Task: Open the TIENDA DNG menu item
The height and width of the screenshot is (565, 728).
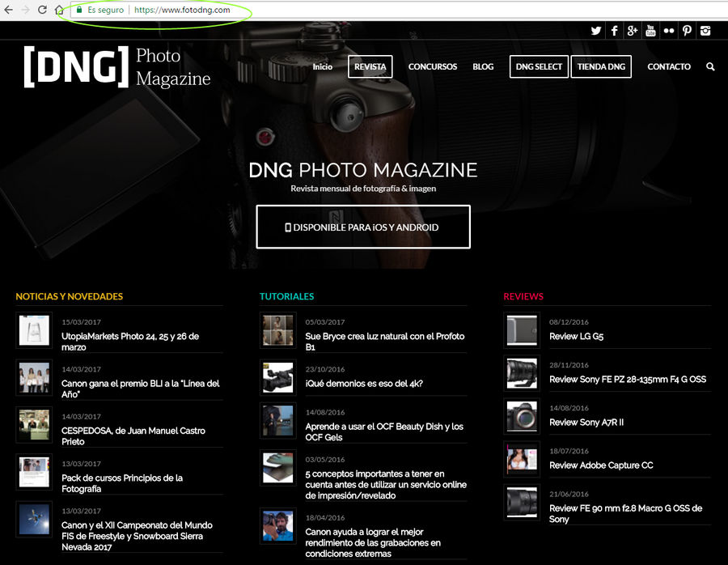Action: coord(601,67)
